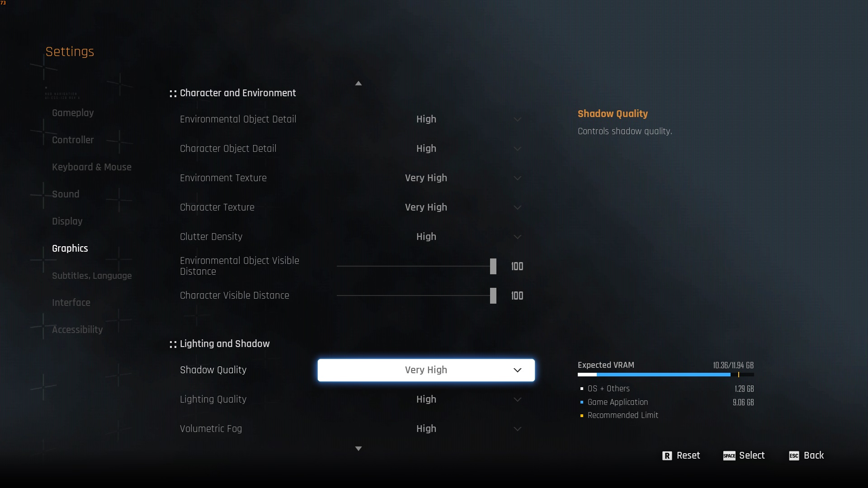Click the Shadow Quality row label
Viewport: 868px width, 488px height.
point(213,370)
